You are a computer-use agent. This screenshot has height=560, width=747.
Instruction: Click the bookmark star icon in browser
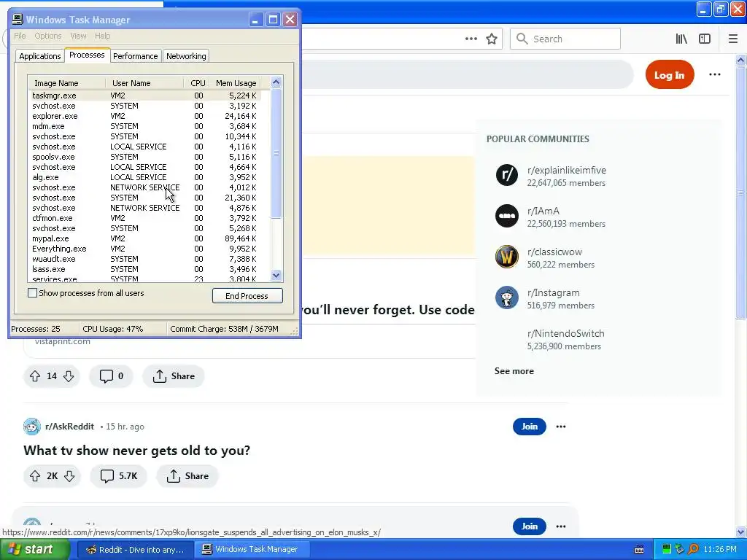pyautogui.click(x=492, y=39)
